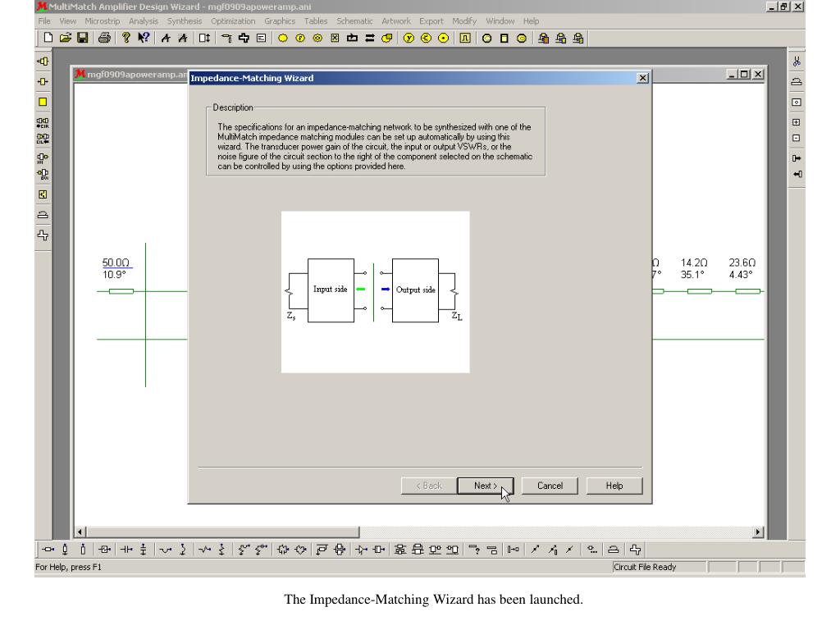Activate the arrow-with-question-mark context help icon
This screenshot has width=840, height=630.
tap(144, 38)
